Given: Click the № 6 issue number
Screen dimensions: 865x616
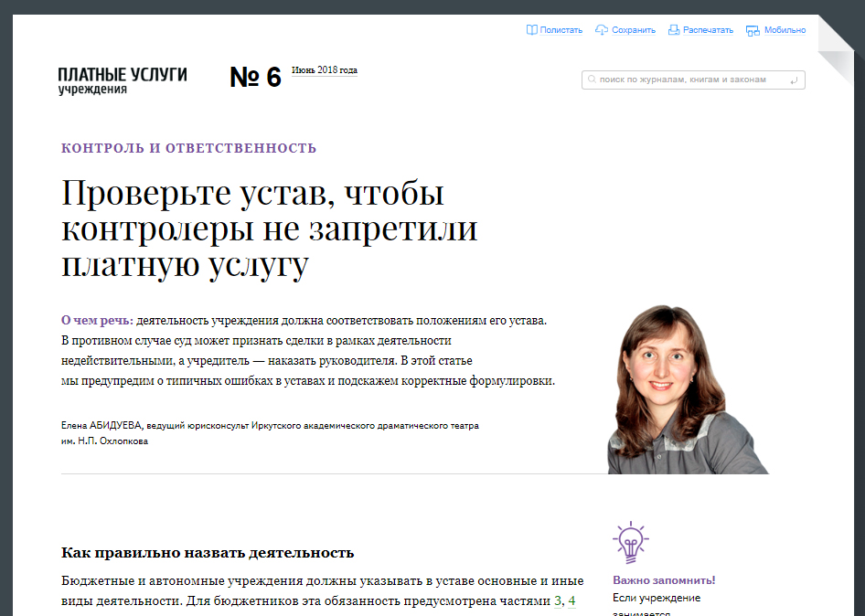Looking at the screenshot, I should pos(255,78).
